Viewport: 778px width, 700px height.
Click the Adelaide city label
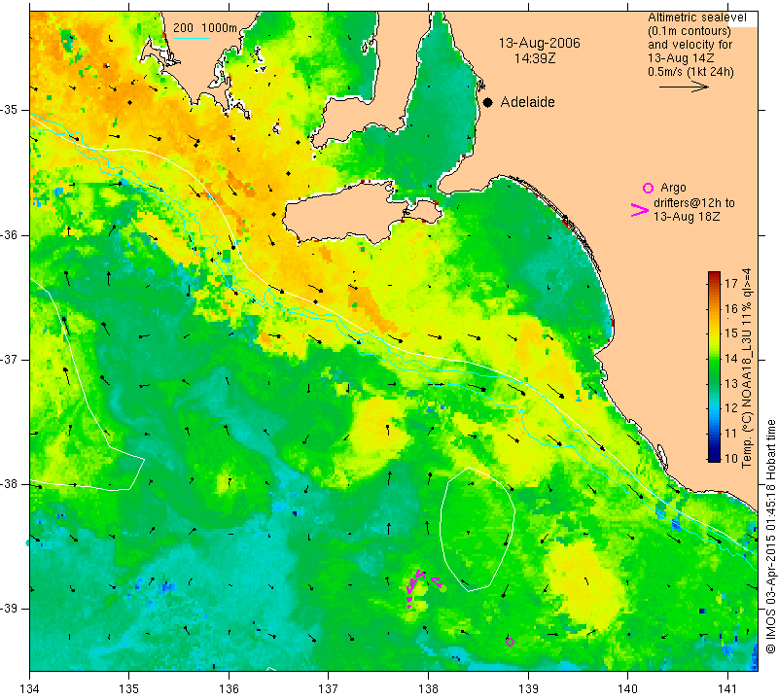tap(527, 102)
